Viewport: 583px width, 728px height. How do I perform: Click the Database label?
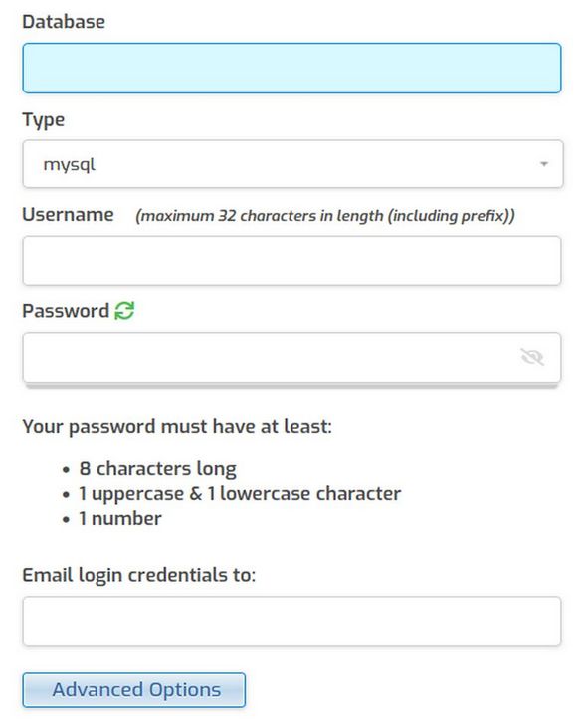coord(64,22)
